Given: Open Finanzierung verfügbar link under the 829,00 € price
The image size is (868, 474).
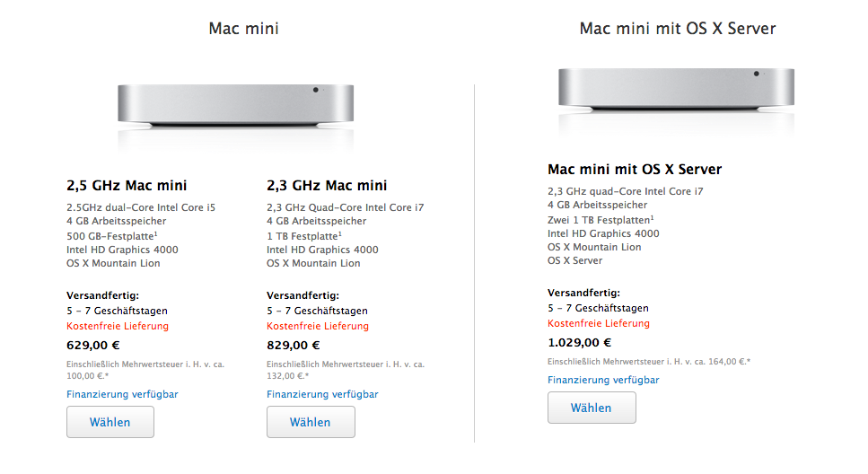Looking at the screenshot, I should coord(322,394).
